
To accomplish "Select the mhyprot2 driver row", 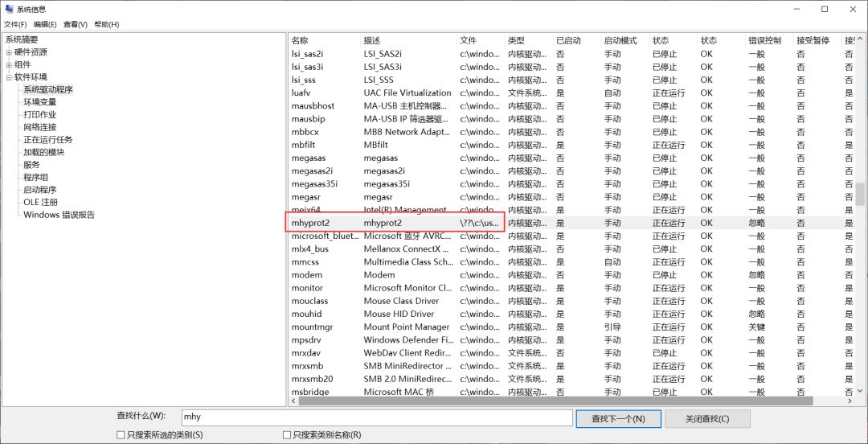I will tap(394, 223).
